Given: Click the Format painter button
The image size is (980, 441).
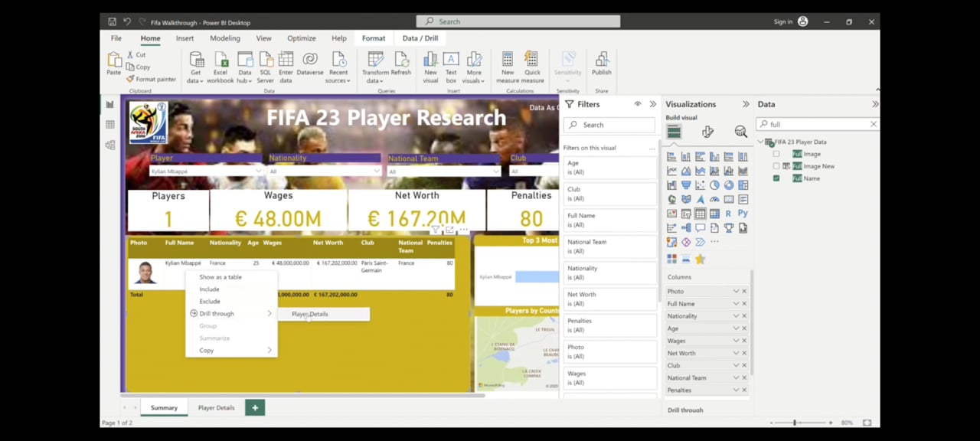Looking at the screenshot, I should (151, 79).
